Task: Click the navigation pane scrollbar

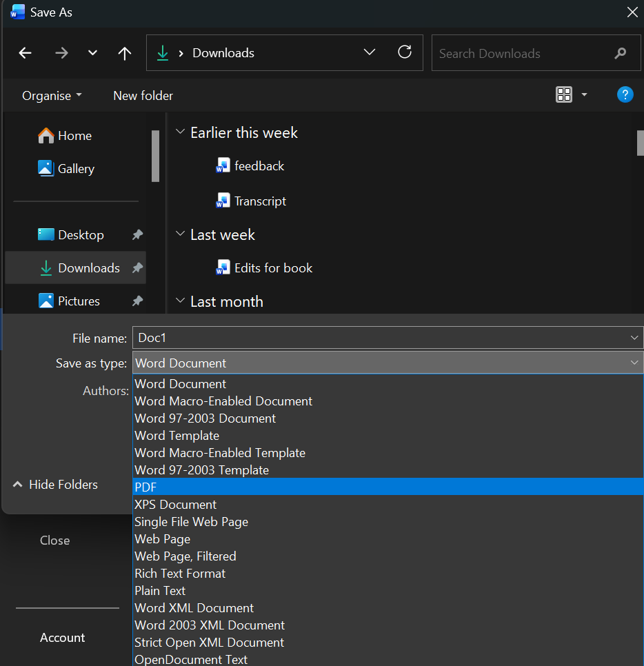Action: click(x=156, y=157)
